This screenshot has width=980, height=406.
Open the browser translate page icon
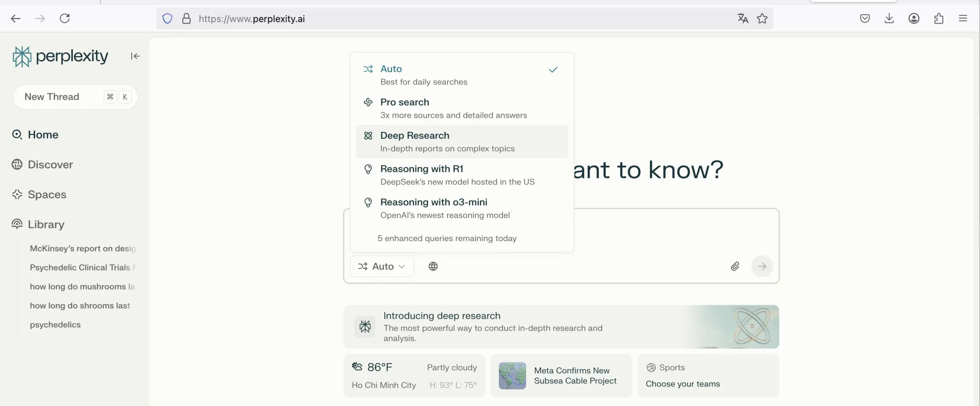[x=743, y=18]
